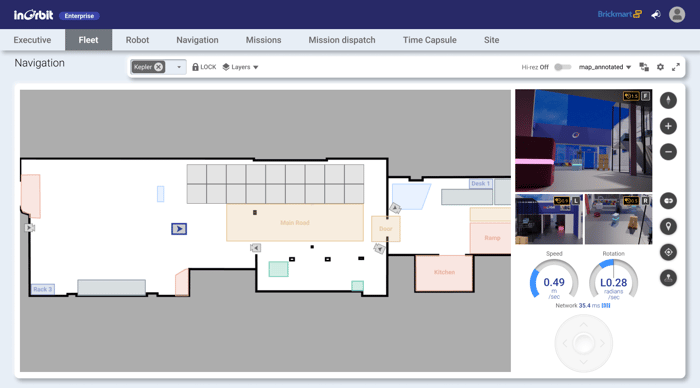Zoom out the map with minus icon

tap(668, 152)
